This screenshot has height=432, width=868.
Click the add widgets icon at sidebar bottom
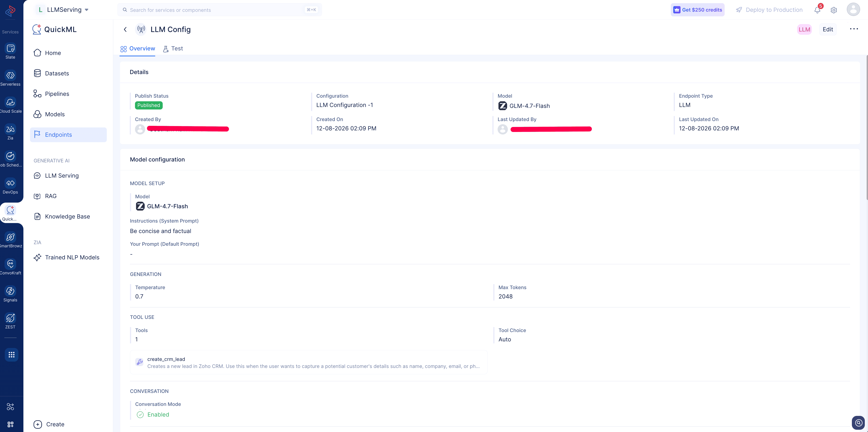click(x=10, y=424)
